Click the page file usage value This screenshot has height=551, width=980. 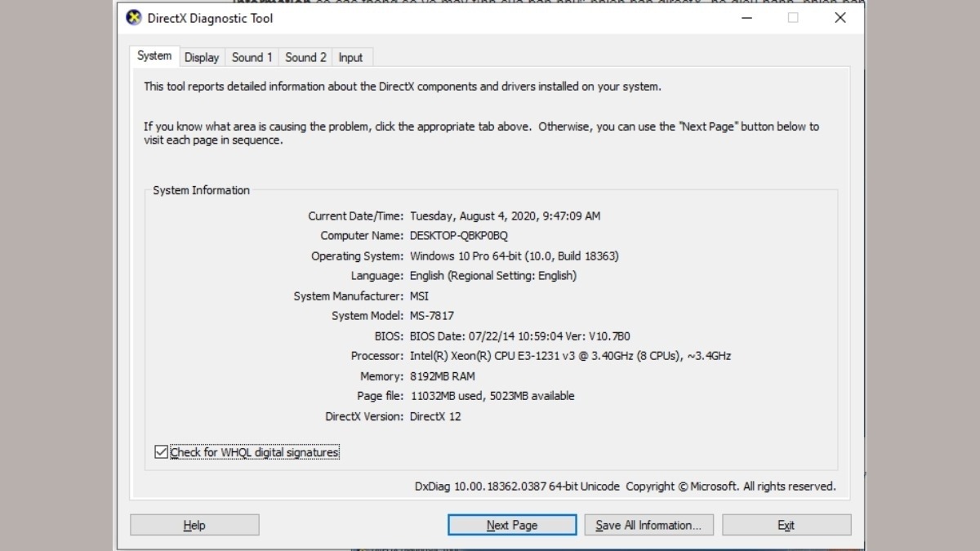pos(492,396)
